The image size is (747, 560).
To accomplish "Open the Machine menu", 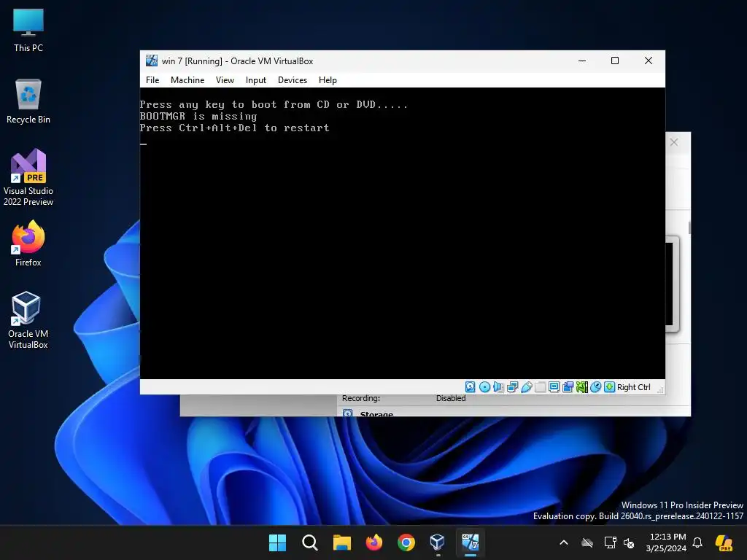I will pos(187,80).
